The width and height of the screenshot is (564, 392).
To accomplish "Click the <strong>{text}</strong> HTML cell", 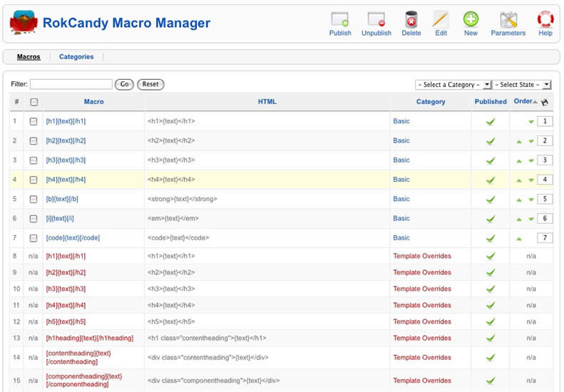I will click(182, 199).
